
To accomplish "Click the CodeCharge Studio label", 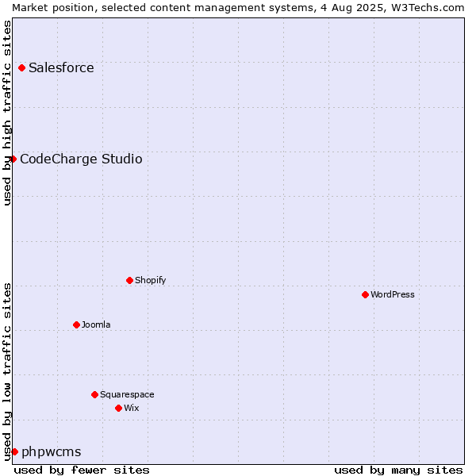I will click(81, 159).
